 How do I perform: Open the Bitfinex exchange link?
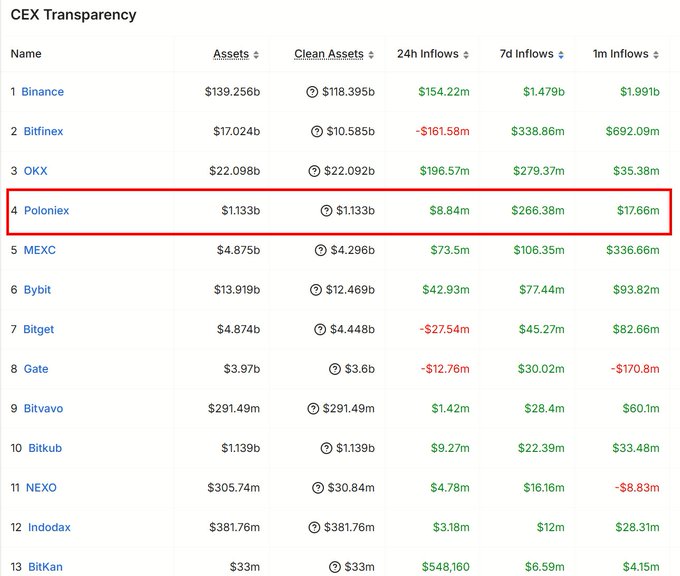pyautogui.click(x=43, y=131)
